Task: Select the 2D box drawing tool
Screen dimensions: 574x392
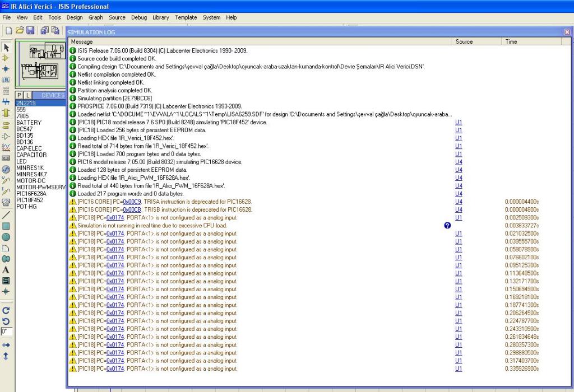Action: pyautogui.click(x=6, y=226)
